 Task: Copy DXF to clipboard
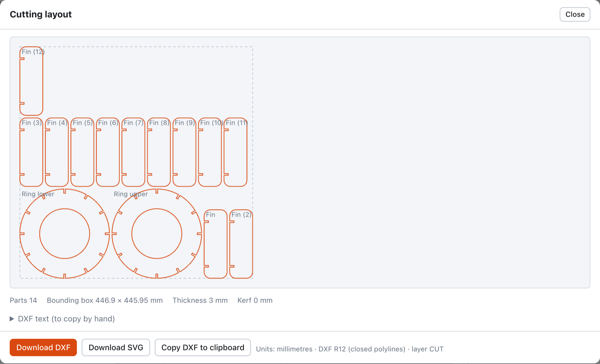pyautogui.click(x=203, y=347)
